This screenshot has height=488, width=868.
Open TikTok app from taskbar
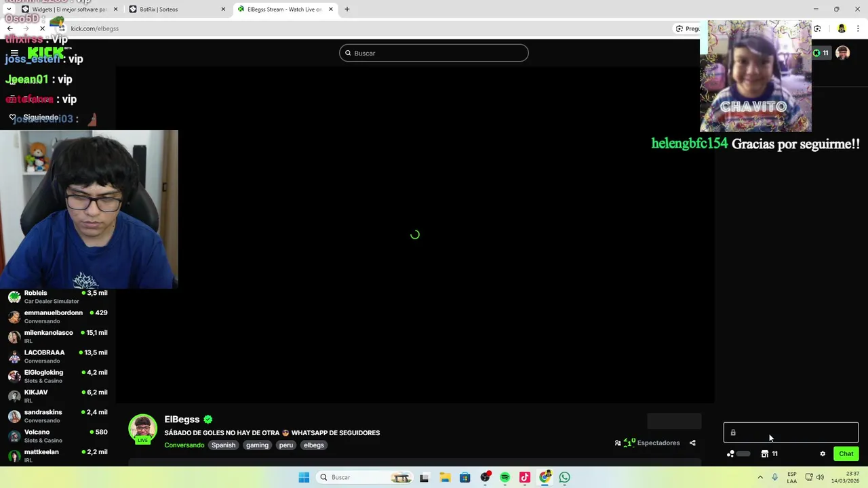[x=525, y=477]
